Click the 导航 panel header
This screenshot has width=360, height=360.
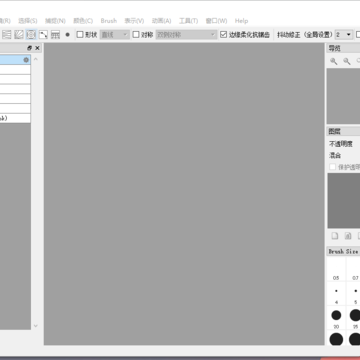[x=343, y=48]
